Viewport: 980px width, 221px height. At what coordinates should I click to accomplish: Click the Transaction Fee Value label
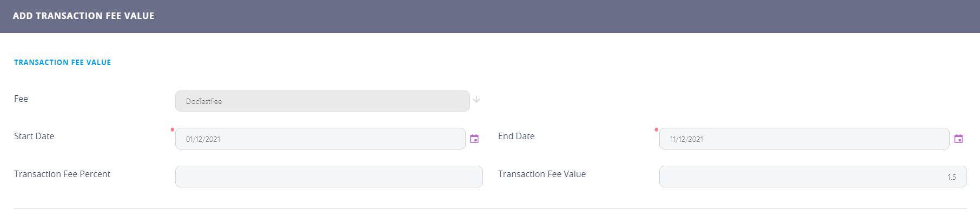(x=541, y=174)
